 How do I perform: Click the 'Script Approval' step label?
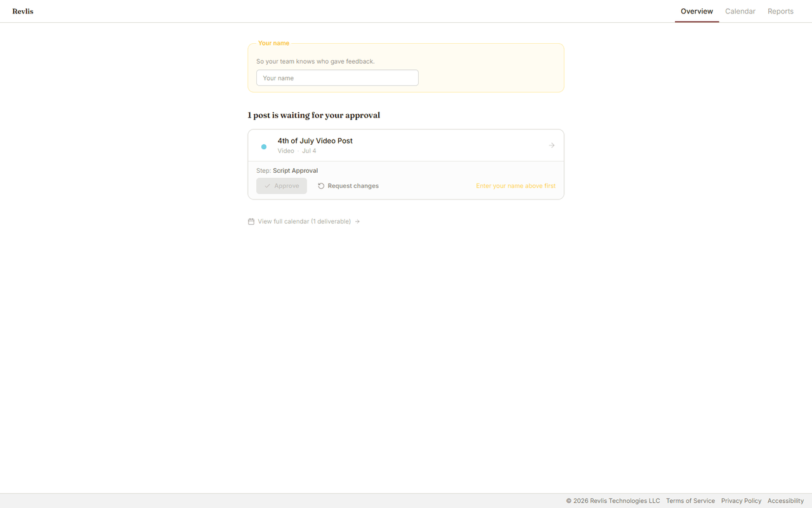coord(296,171)
